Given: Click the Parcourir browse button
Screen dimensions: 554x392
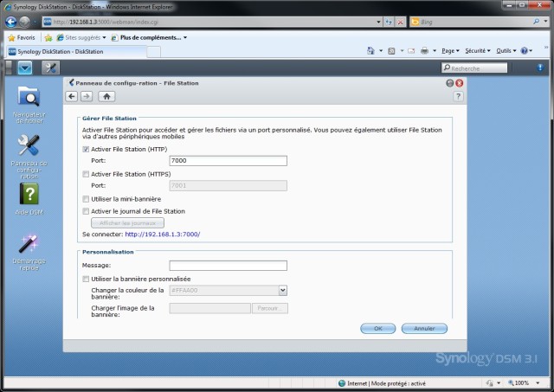Looking at the screenshot, I should [x=270, y=308].
